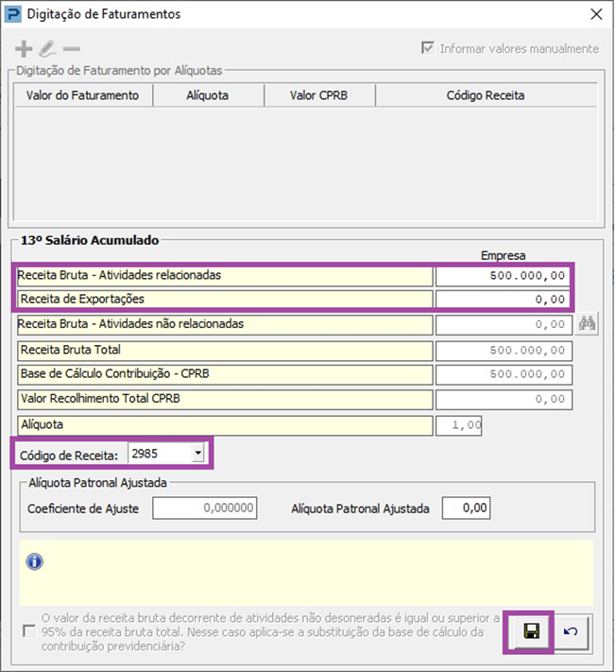Click the Valor Recolhimento Total CPRB label
The width and height of the screenshot is (616, 672).
click(x=100, y=399)
